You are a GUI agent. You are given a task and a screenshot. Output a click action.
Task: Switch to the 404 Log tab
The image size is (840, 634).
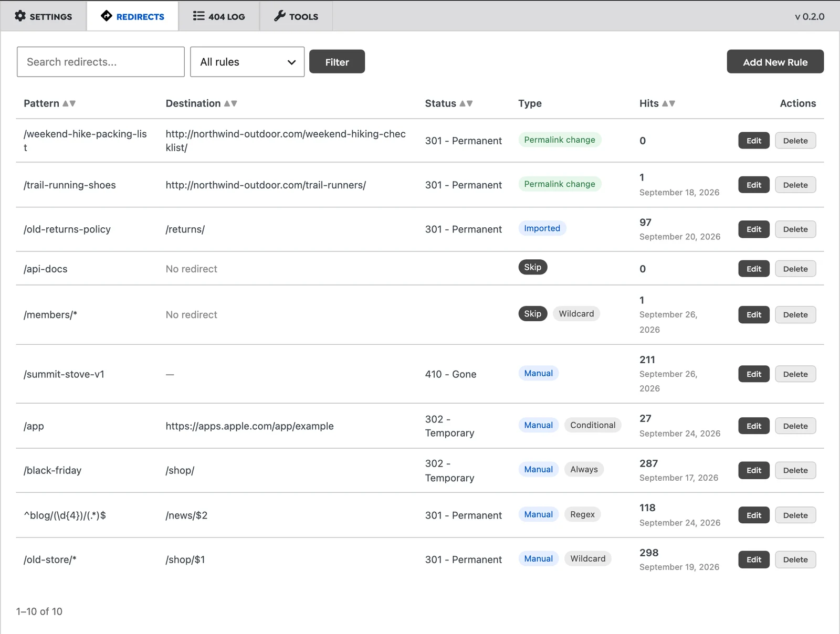point(219,16)
